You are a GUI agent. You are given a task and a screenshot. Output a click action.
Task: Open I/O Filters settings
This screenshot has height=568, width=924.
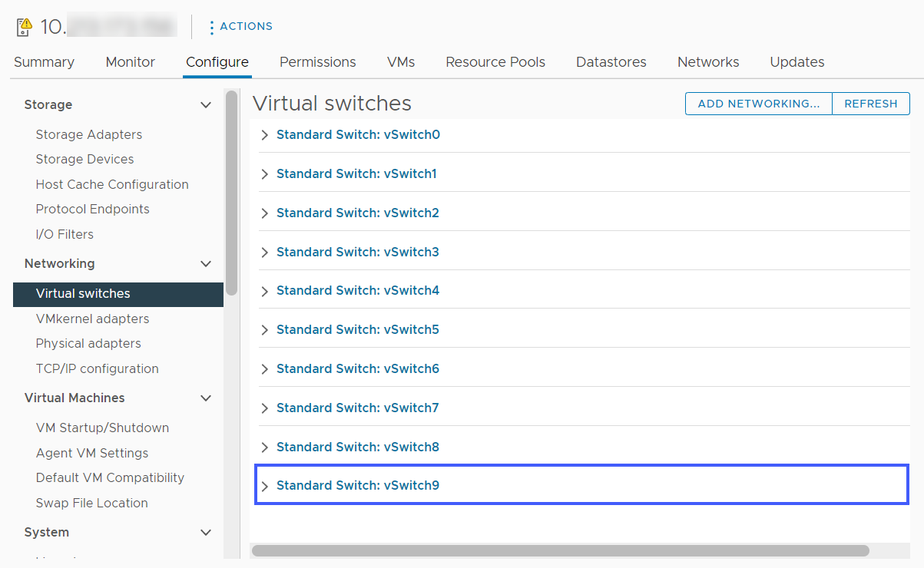pyautogui.click(x=65, y=235)
